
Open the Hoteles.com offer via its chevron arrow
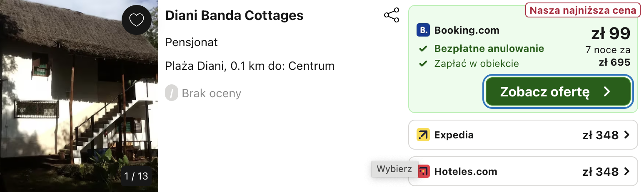click(x=626, y=171)
